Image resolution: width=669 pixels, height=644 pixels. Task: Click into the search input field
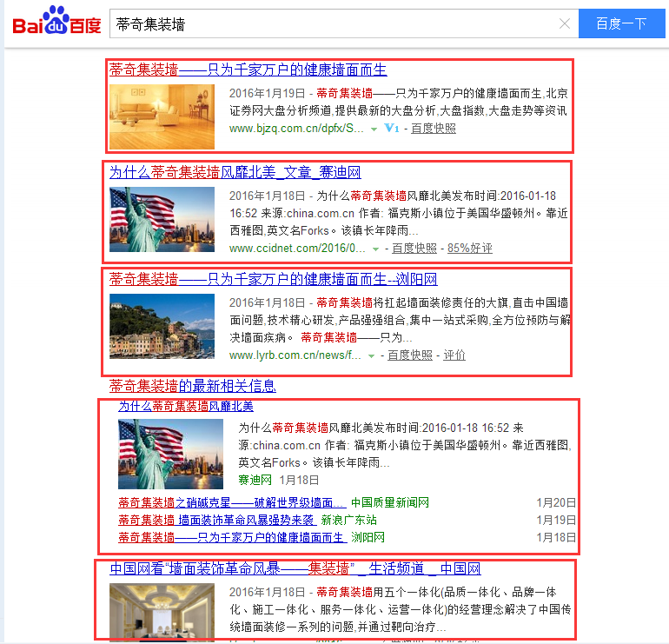tap(330, 24)
